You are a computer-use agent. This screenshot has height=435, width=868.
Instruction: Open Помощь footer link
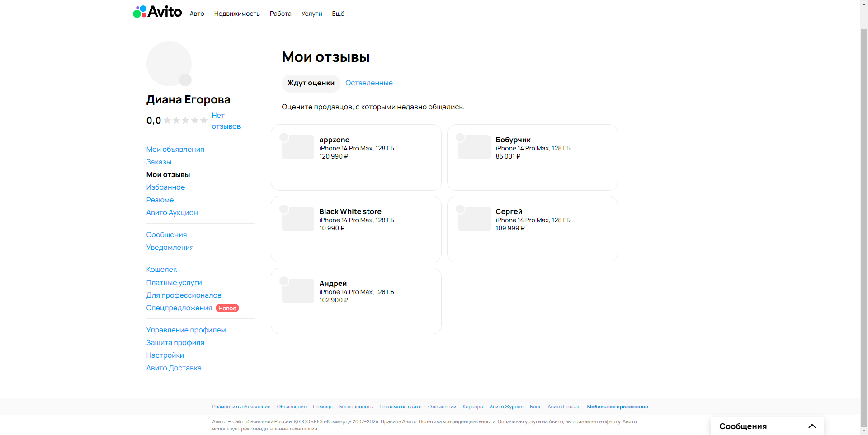[x=323, y=407]
